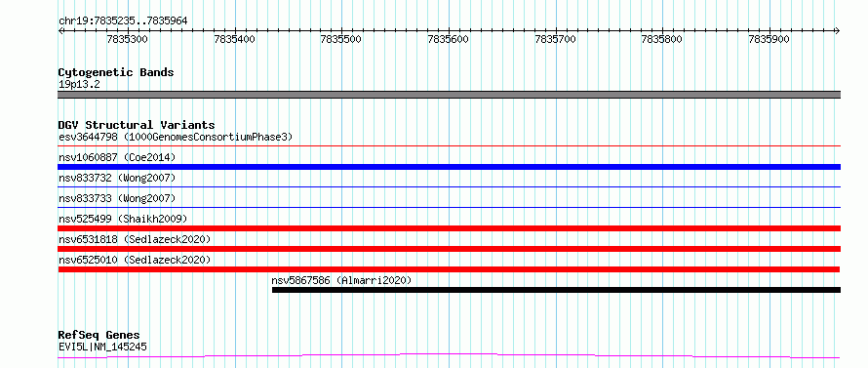Click the RefSeq Genes track title
Screen dimensions: 868x368
99,336
